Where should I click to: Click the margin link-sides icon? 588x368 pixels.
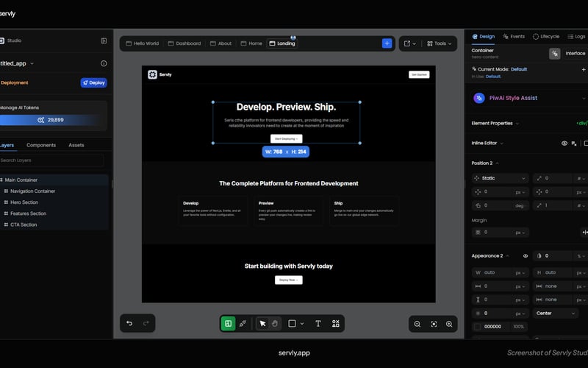[x=584, y=233]
